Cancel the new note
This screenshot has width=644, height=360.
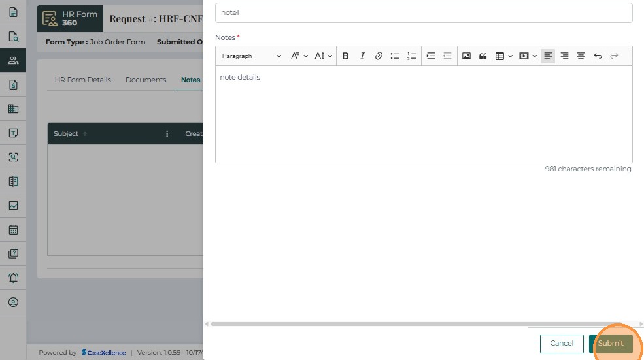[562, 344]
